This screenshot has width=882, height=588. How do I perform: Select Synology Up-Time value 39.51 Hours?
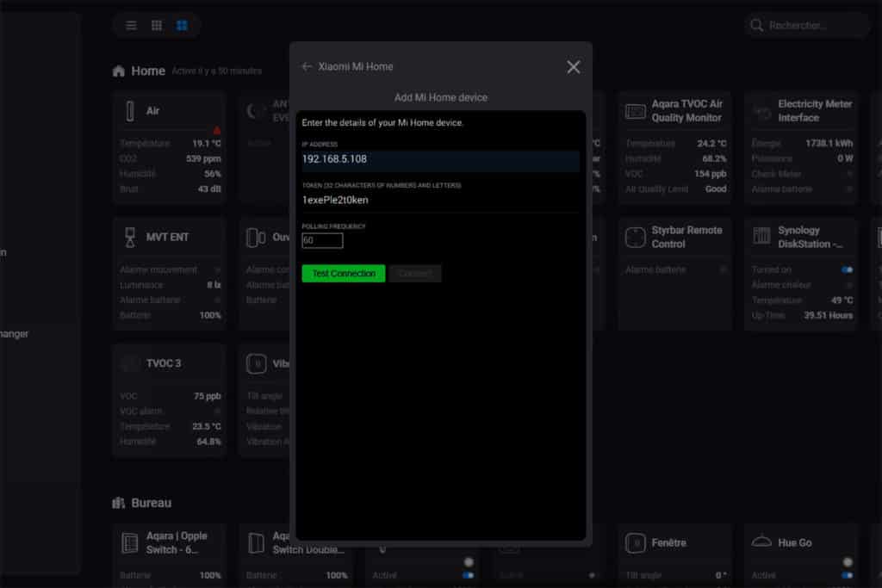pos(828,316)
